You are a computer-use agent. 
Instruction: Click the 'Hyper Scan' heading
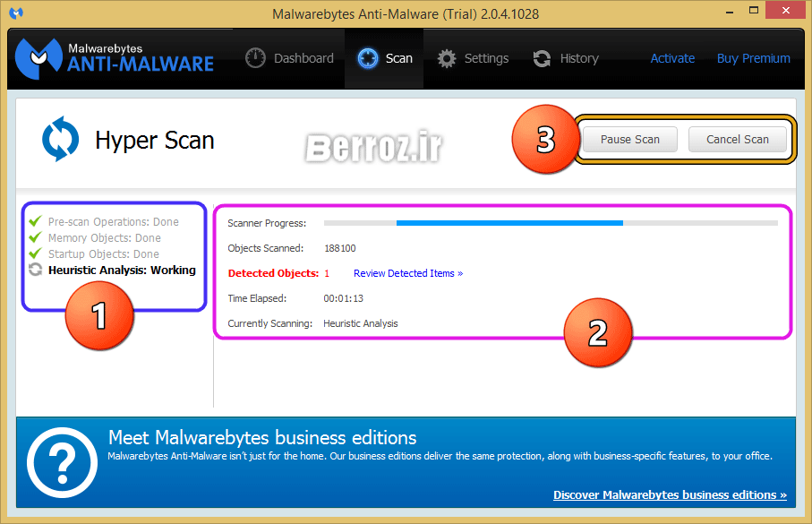[154, 141]
